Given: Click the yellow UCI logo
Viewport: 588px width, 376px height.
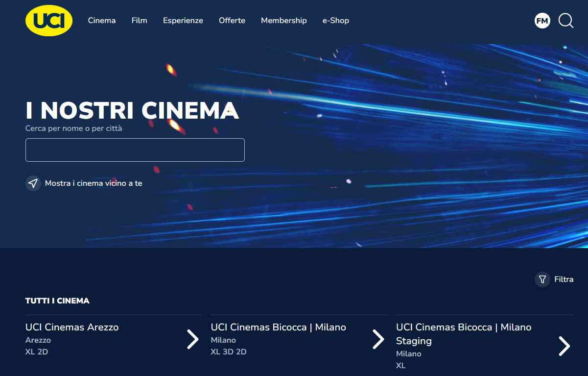Looking at the screenshot, I should 49,21.
